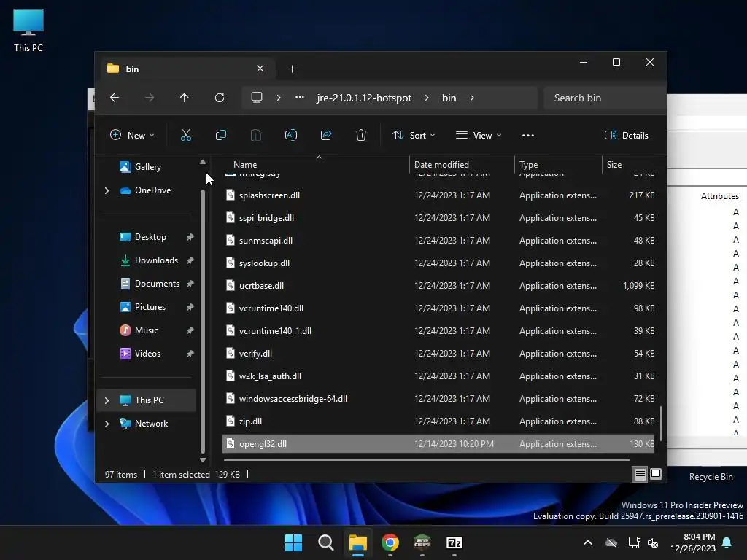Sort by the Type column header
The height and width of the screenshot is (560, 747).
pos(528,164)
